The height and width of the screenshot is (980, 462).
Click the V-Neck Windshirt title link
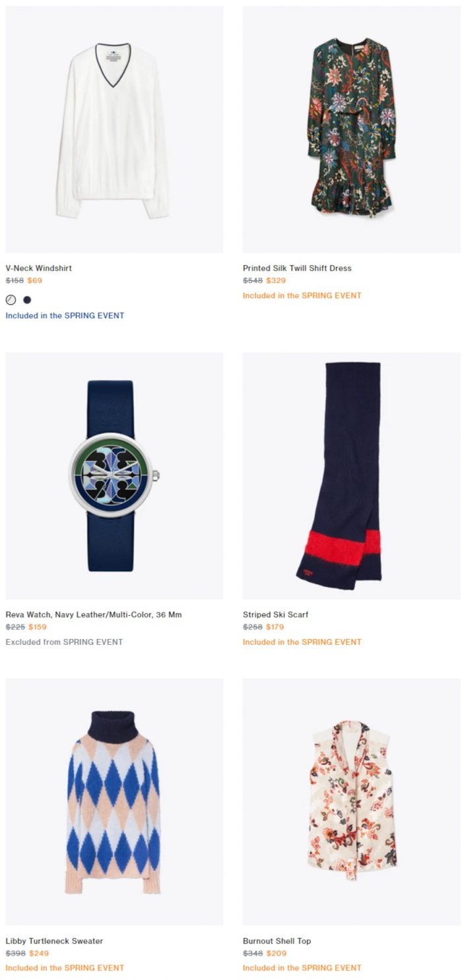(39, 268)
